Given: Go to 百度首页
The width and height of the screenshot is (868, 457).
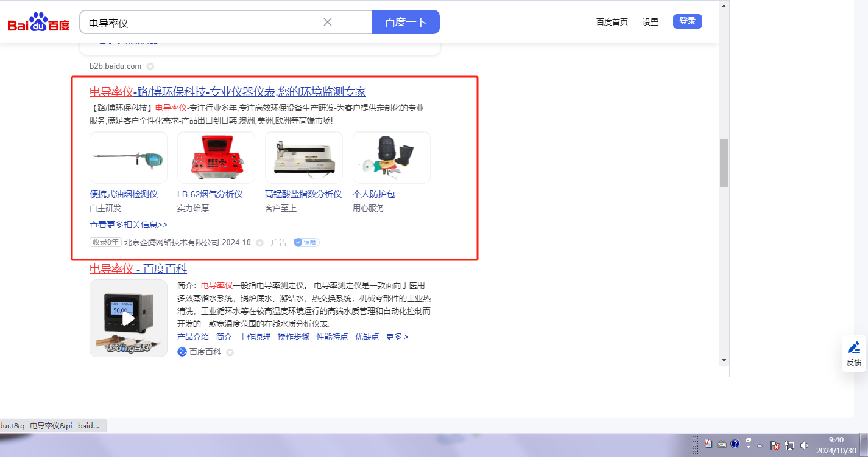Looking at the screenshot, I should pyautogui.click(x=612, y=22).
